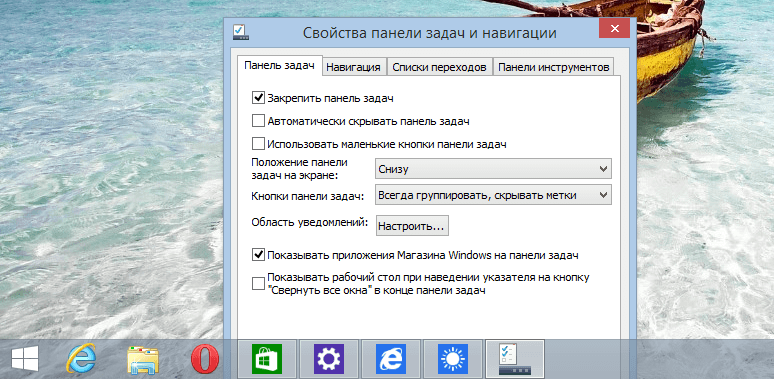This screenshot has width=774, height=379.
Task: Launch Internet Explorer desktop icon in taskbar
Action: pyautogui.click(x=80, y=359)
